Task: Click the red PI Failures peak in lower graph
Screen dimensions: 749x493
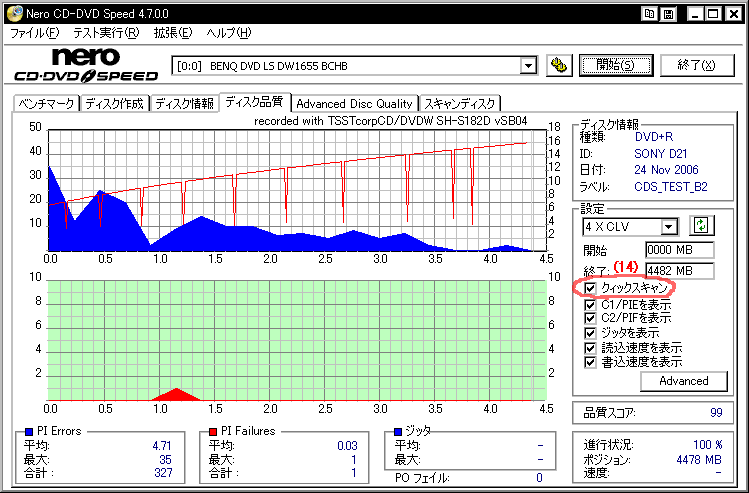Action: pyautogui.click(x=177, y=394)
